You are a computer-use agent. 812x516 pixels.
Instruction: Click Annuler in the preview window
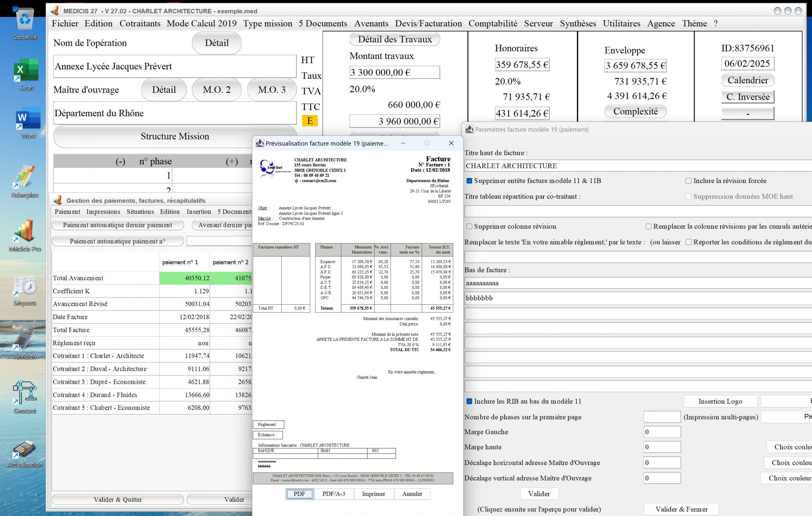click(412, 494)
